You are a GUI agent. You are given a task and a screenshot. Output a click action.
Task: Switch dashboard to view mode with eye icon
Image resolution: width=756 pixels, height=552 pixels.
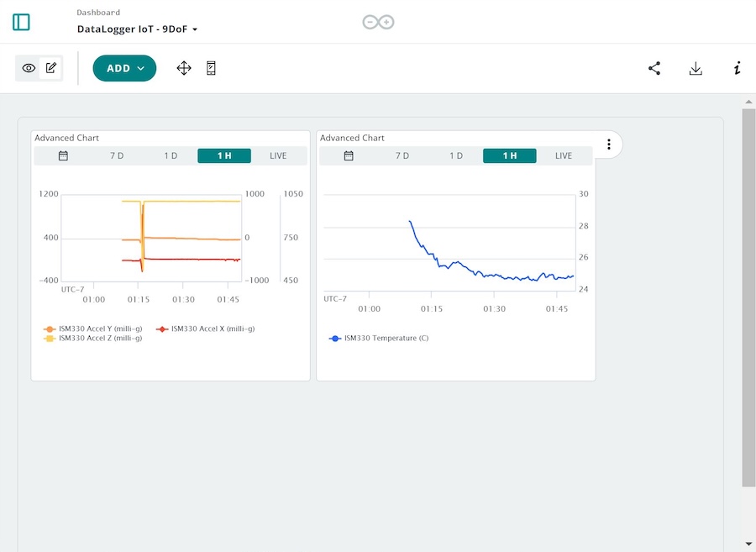pyautogui.click(x=29, y=68)
